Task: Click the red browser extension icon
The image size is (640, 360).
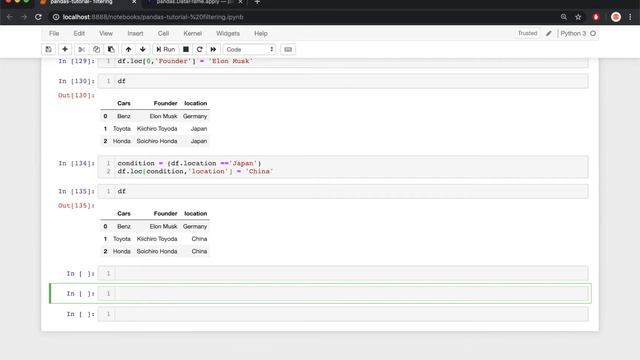Action: point(596,17)
